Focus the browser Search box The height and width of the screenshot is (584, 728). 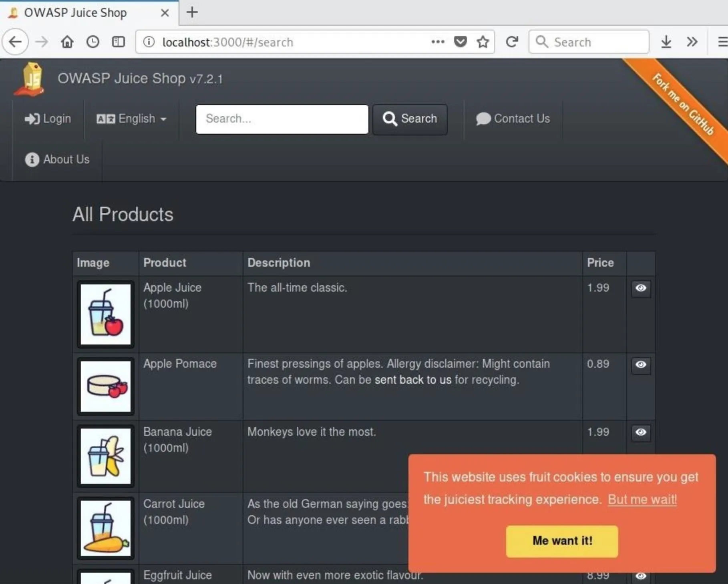pyautogui.click(x=589, y=42)
